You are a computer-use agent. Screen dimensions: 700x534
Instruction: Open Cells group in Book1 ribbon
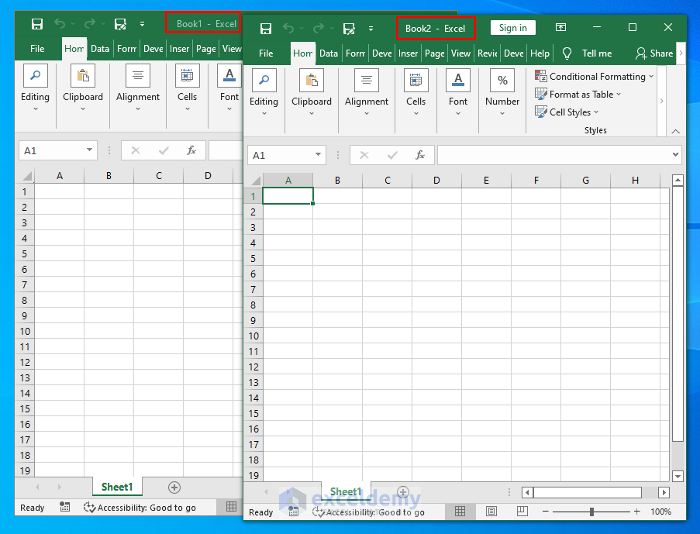(x=187, y=88)
